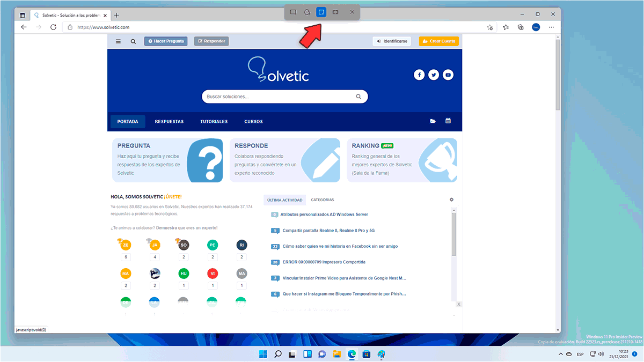The height and width of the screenshot is (362, 644).
Task: Reload the page in Edge
Action: point(53,27)
